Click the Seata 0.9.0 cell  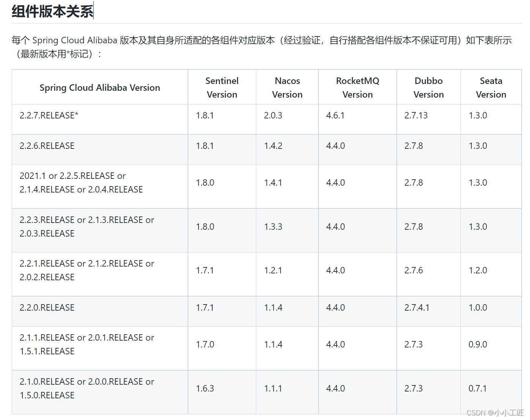point(478,344)
